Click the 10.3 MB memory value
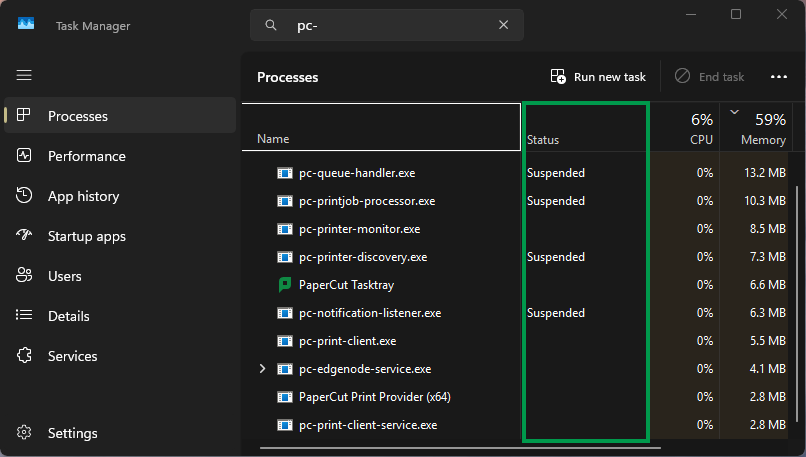 coord(765,201)
